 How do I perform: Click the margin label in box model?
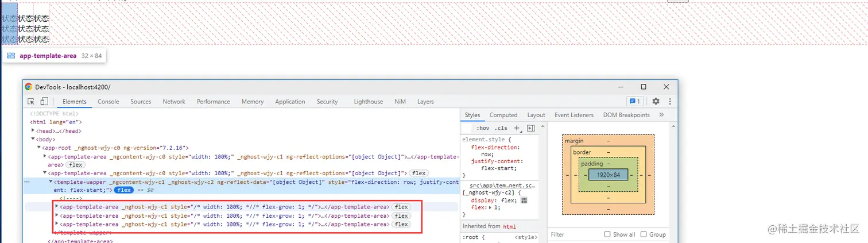tap(574, 141)
